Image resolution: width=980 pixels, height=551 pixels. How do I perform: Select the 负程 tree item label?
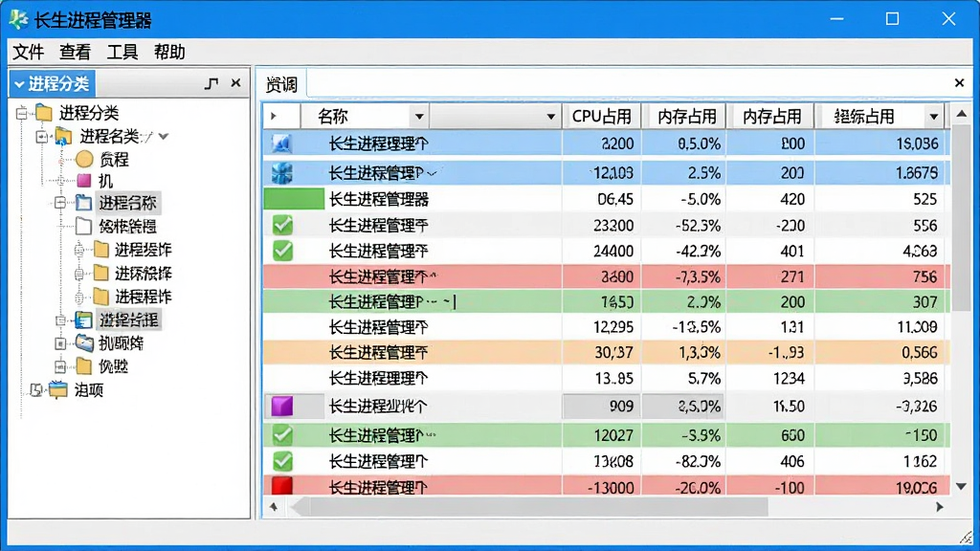pos(114,160)
